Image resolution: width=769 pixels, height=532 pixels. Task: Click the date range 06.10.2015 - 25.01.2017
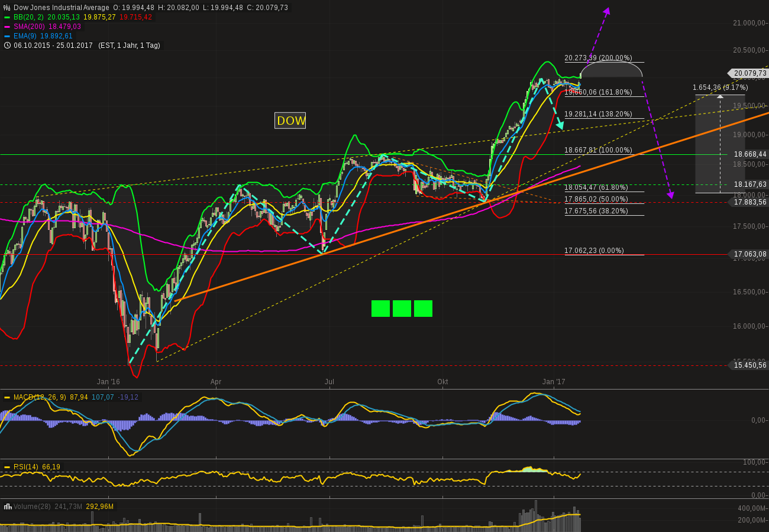click(x=53, y=46)
